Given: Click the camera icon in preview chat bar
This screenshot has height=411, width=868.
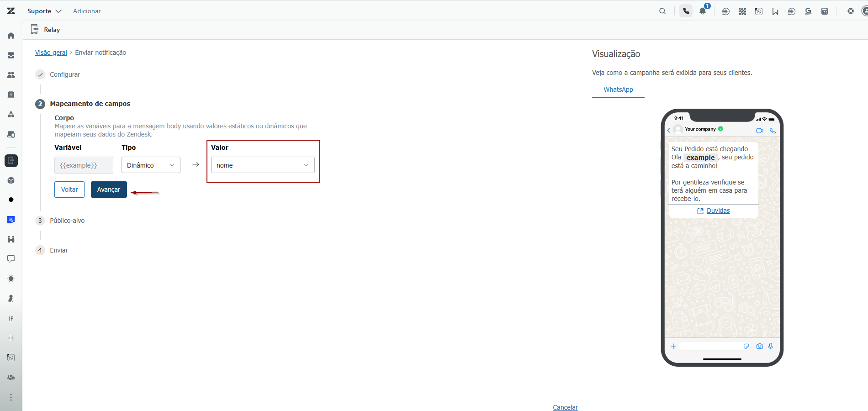Looking at the screenshot, I should tap(759, 346).
